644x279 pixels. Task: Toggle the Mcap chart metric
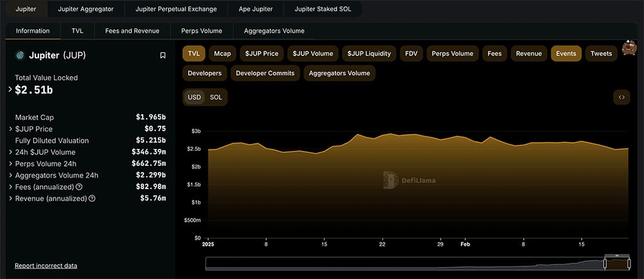[223, 53]
